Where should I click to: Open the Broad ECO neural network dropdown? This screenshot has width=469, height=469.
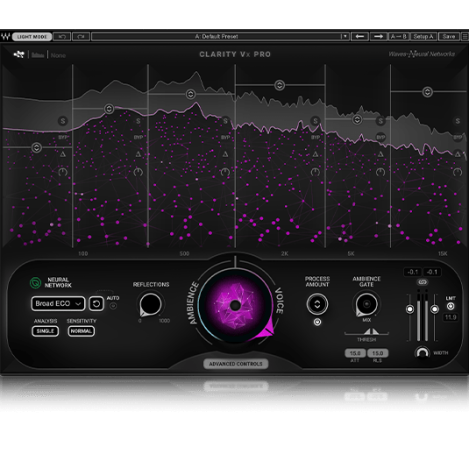tap(58, 303)
